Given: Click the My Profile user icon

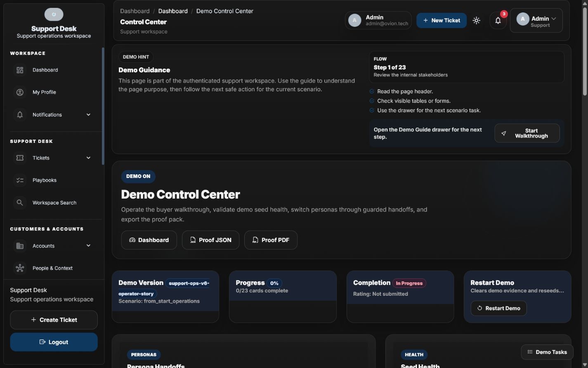Looking at the screenshot, I should point(20,93).
